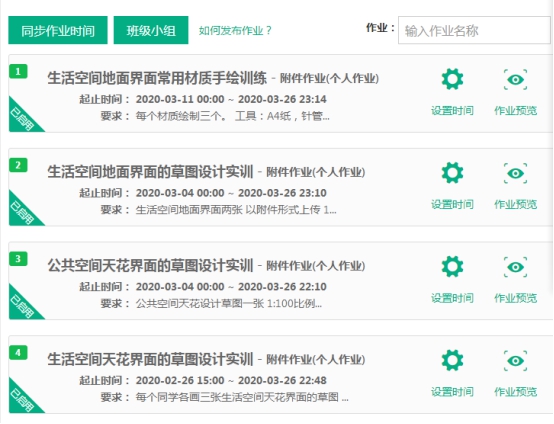The height and width of the screenshot is (424, 554).
Task: Click 设置时间 label under assignment 1
Action: [452, 111]
